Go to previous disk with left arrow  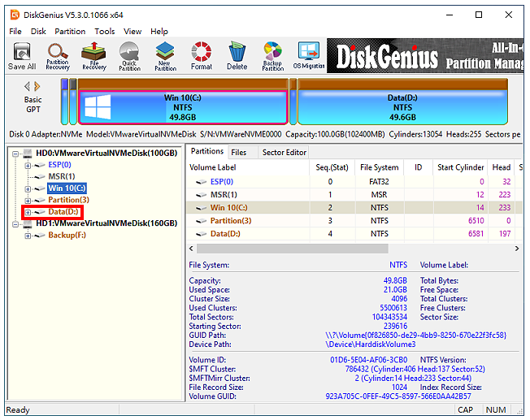click(27, 86)
